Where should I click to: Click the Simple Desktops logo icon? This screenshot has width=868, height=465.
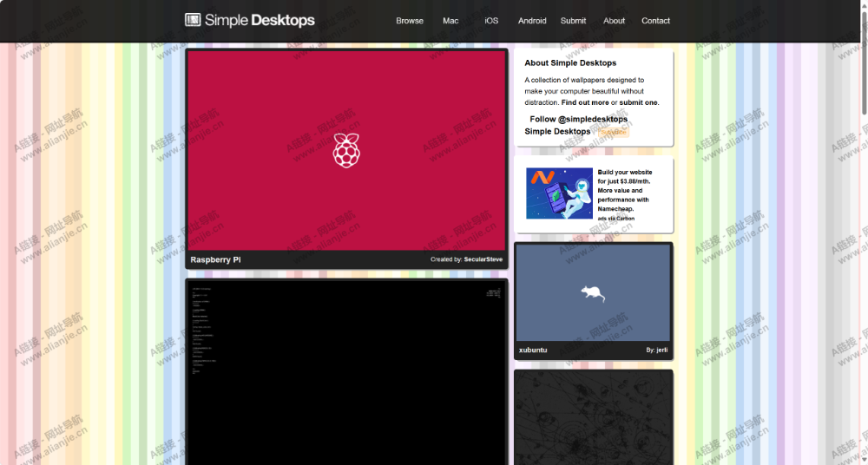point(193,20)
